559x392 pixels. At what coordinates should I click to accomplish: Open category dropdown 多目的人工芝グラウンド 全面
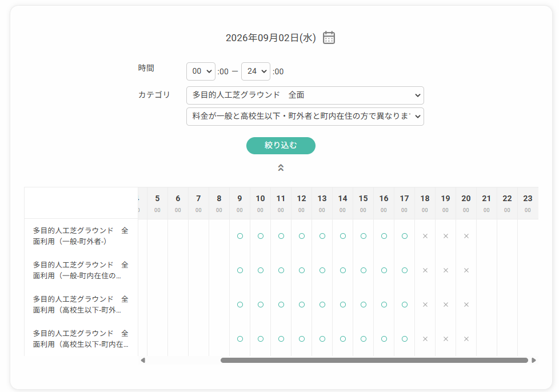coord(305,95)
